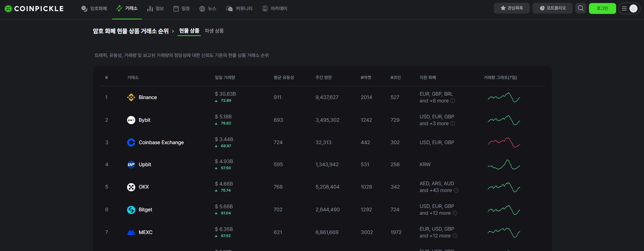
Task: Open OKX 7-day volume sparkline
Action: click(504, 187)
